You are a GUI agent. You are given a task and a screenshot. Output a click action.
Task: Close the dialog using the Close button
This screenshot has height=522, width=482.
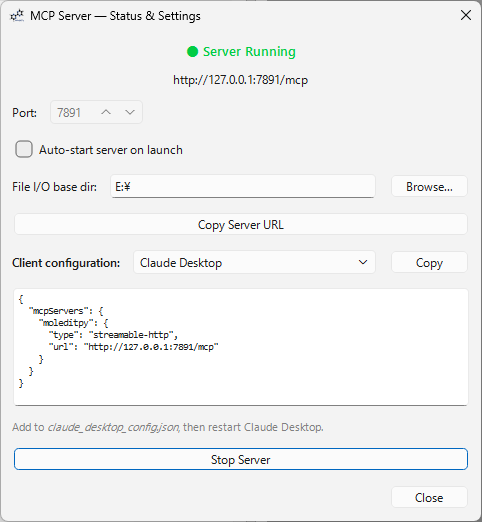(x=429, y=497)
